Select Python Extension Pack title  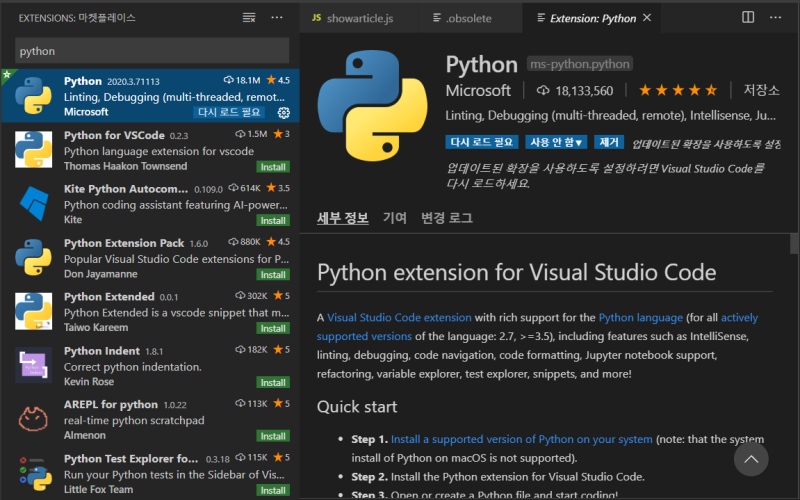(124, 243)
